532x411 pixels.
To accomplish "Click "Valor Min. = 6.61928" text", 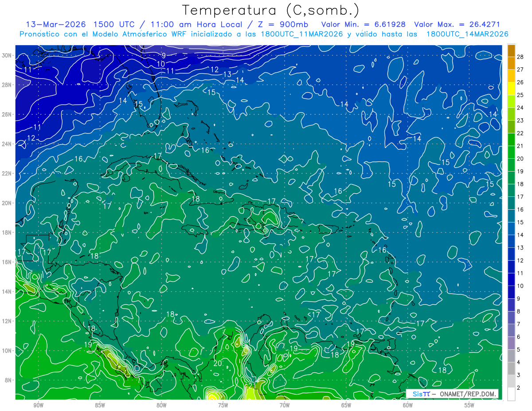I will [364, 24].
